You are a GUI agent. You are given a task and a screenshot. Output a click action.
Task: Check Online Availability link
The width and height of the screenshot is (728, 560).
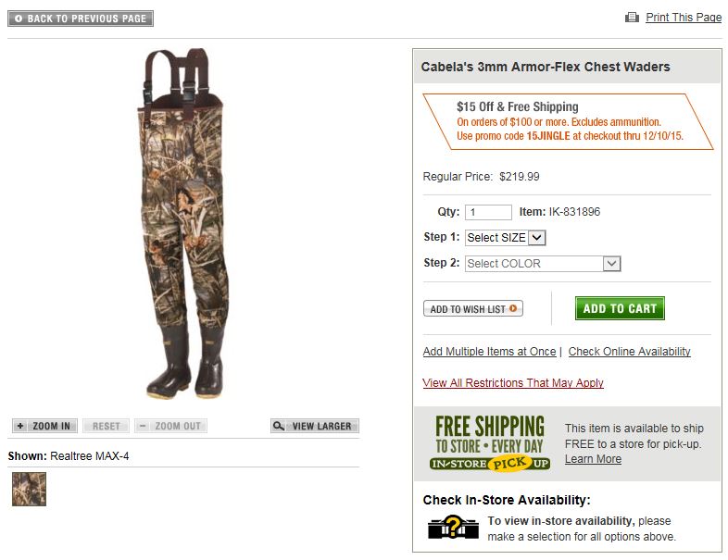pos(629,352)
